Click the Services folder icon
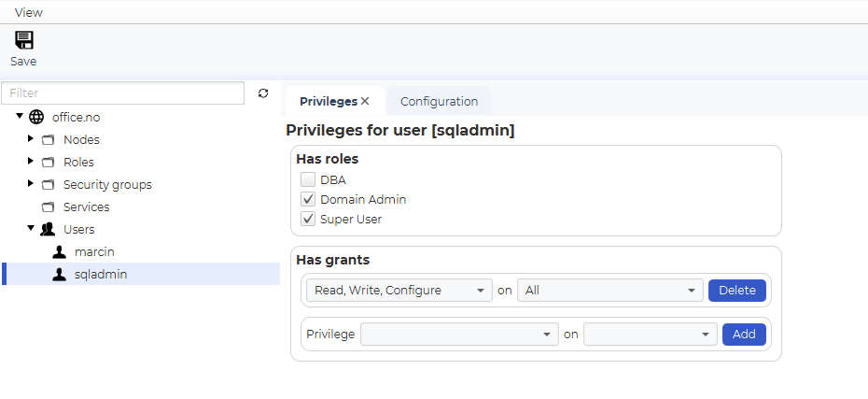This screenshot has height=399, width=868. click(x=49, y=207)
